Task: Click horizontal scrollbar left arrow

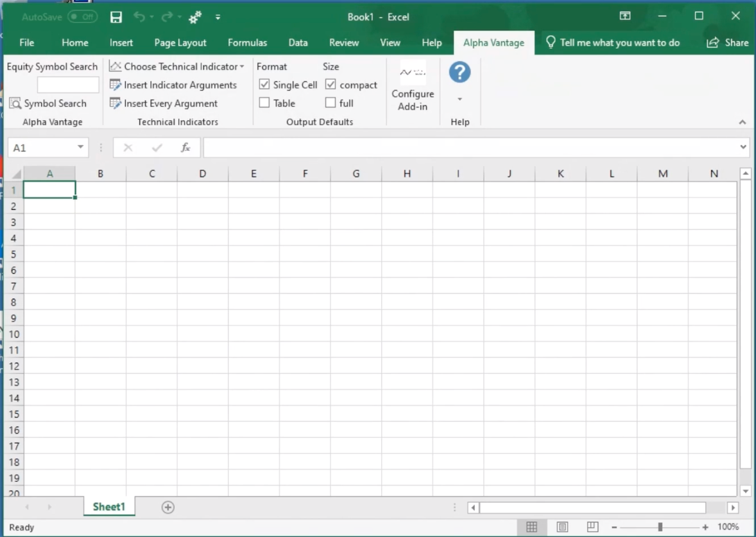Action: (473, 507)
